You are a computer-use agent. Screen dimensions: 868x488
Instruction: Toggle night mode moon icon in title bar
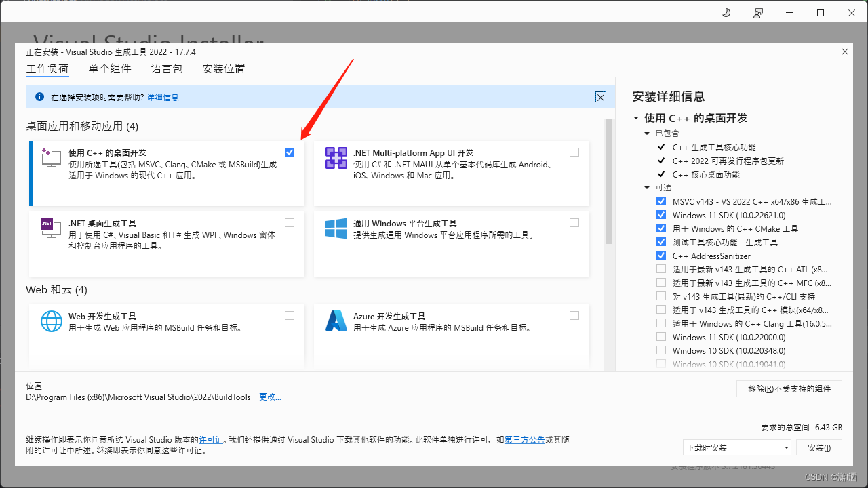[726, 12]
